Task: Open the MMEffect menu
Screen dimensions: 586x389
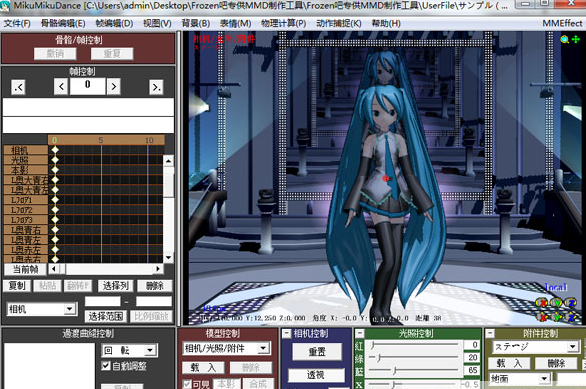Action: point(562,23)
